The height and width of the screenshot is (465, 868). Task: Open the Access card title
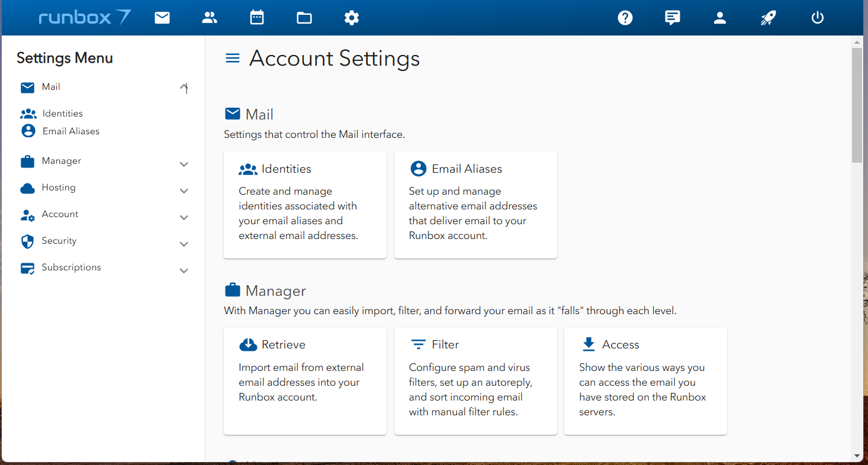621,345
